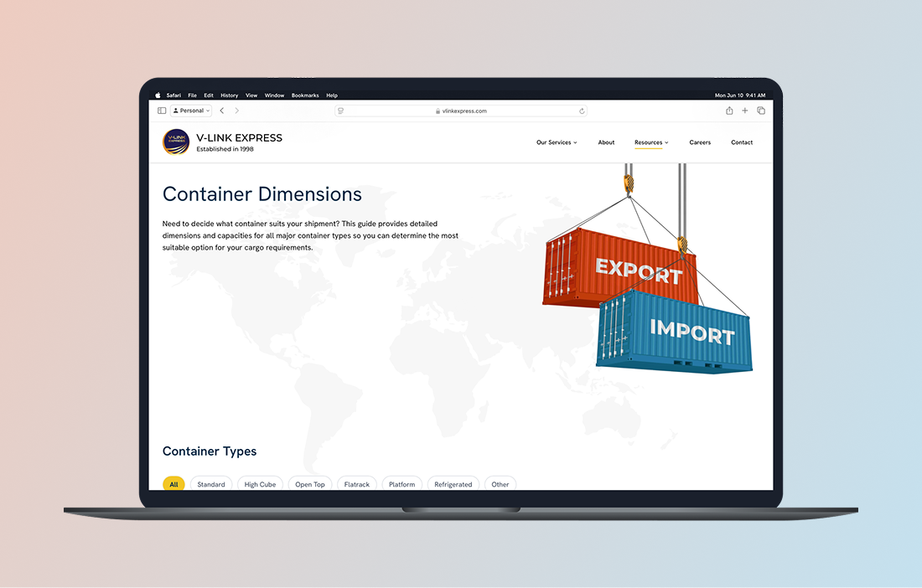
Task: Open the Contact page link
Action: click(742, 142)
